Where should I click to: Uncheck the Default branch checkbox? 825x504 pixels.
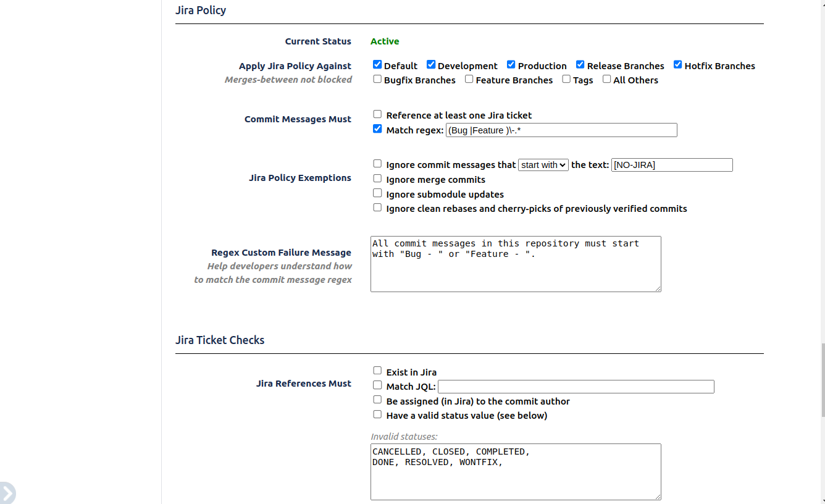tap(377, 64)
